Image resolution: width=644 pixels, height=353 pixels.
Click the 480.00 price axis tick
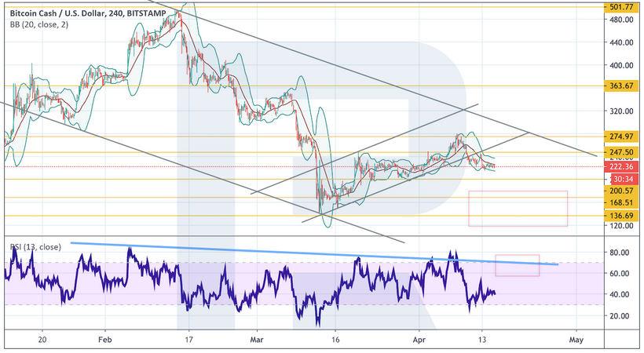(x=621, y=20)
